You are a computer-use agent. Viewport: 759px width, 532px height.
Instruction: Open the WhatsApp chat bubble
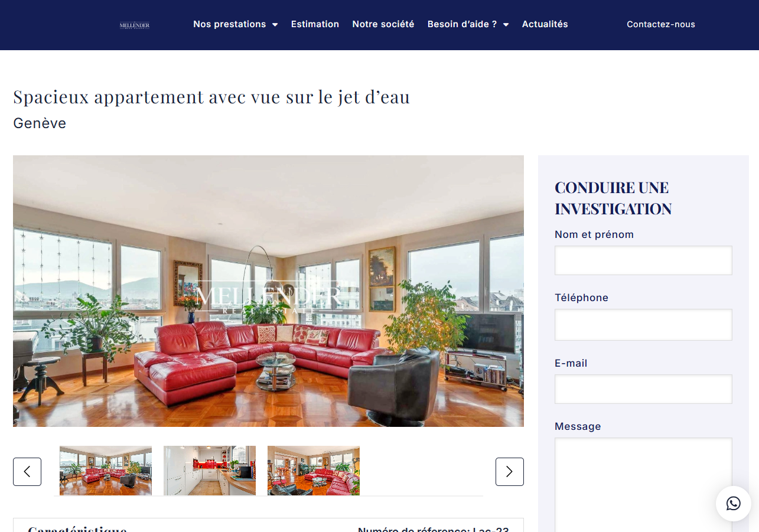click(x=734, y=504)
